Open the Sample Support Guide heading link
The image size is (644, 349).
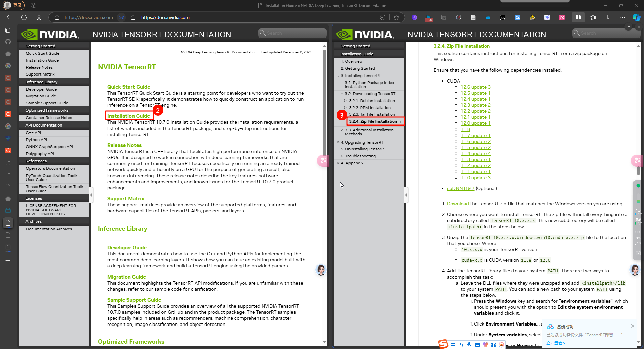point(134,300)
